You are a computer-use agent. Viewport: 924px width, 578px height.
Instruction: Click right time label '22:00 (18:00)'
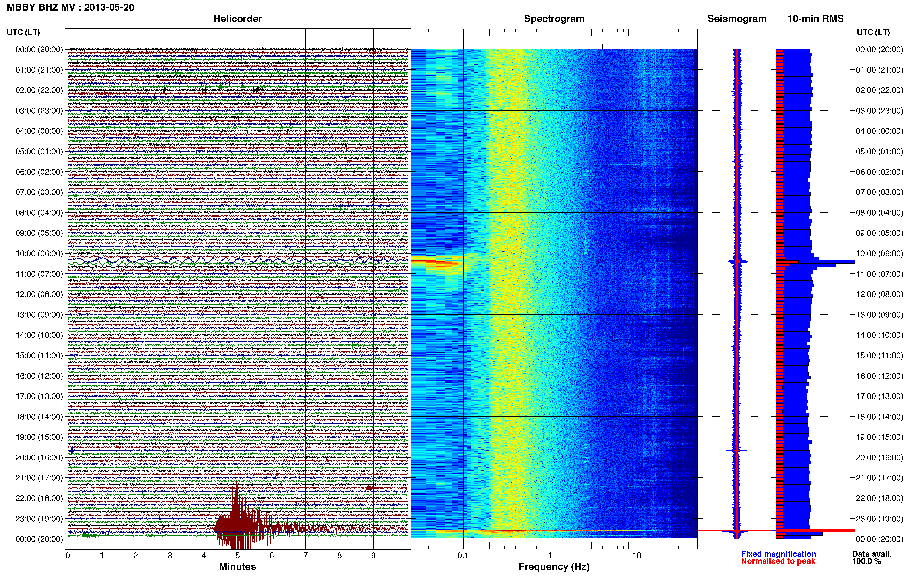click(879, 498)
